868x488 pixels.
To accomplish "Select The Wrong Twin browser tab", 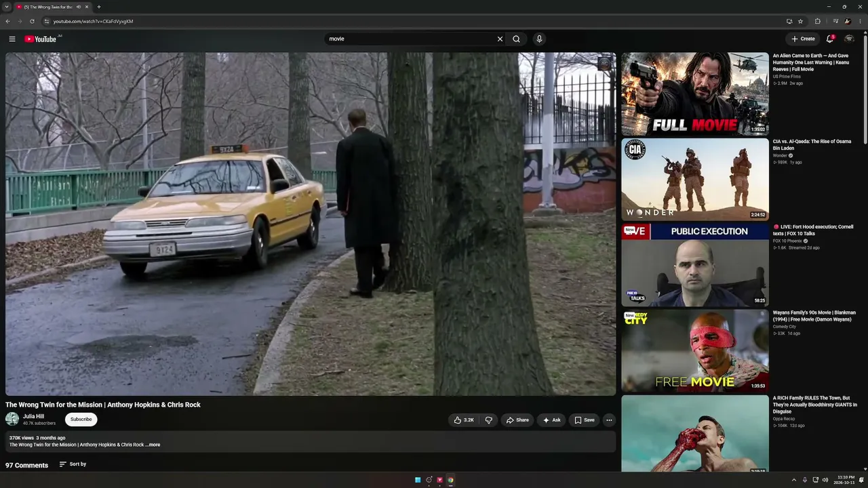I will pos(53,7).
